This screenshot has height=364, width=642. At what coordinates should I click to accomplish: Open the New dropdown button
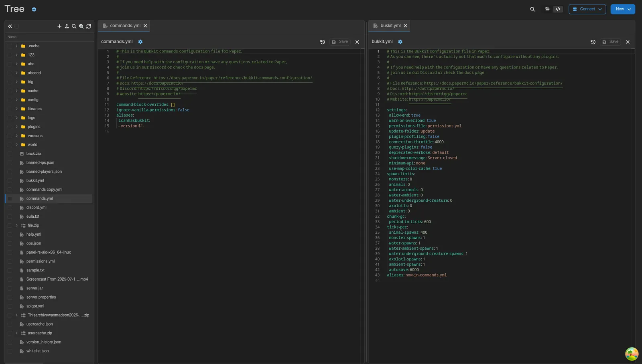(x=623, y=9)
